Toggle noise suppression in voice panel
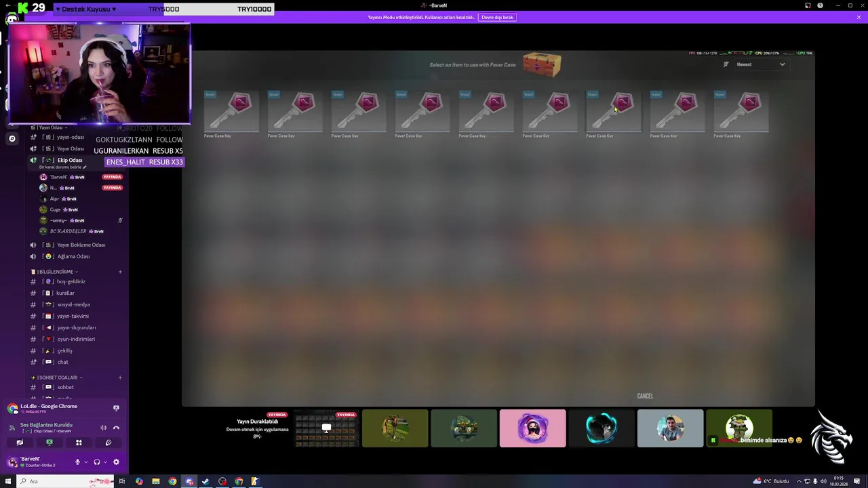Image resolution: width=868 pixels, height=488 pixels. (x=104, y=428)
